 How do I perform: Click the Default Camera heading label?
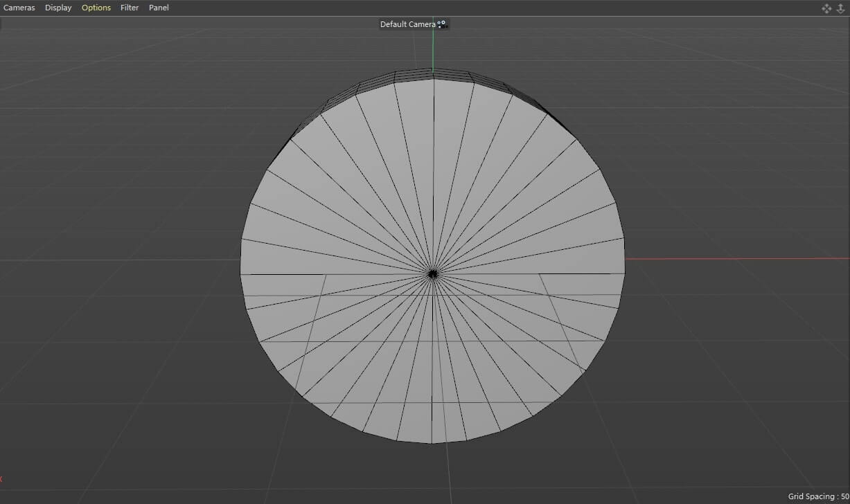tap(408, 24)
